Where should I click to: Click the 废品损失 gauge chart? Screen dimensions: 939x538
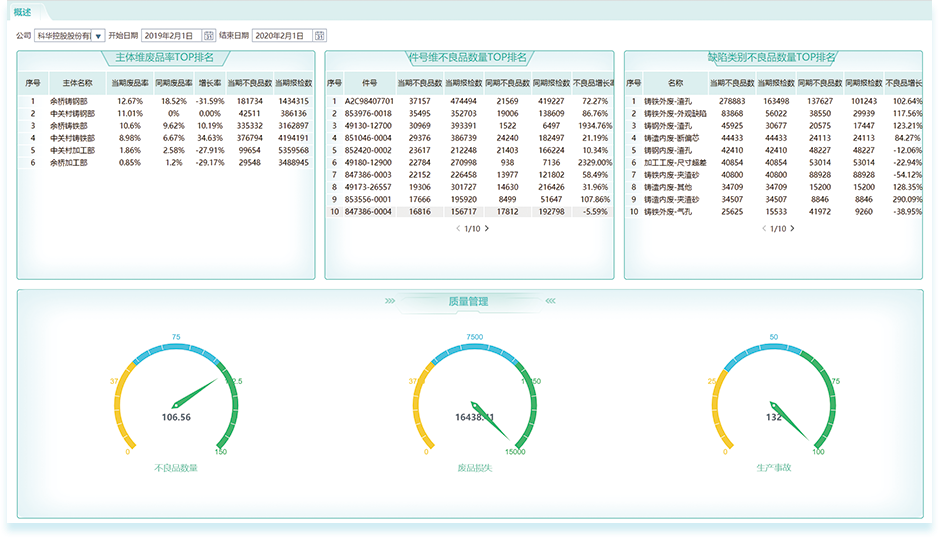click(x=475, y=400)
